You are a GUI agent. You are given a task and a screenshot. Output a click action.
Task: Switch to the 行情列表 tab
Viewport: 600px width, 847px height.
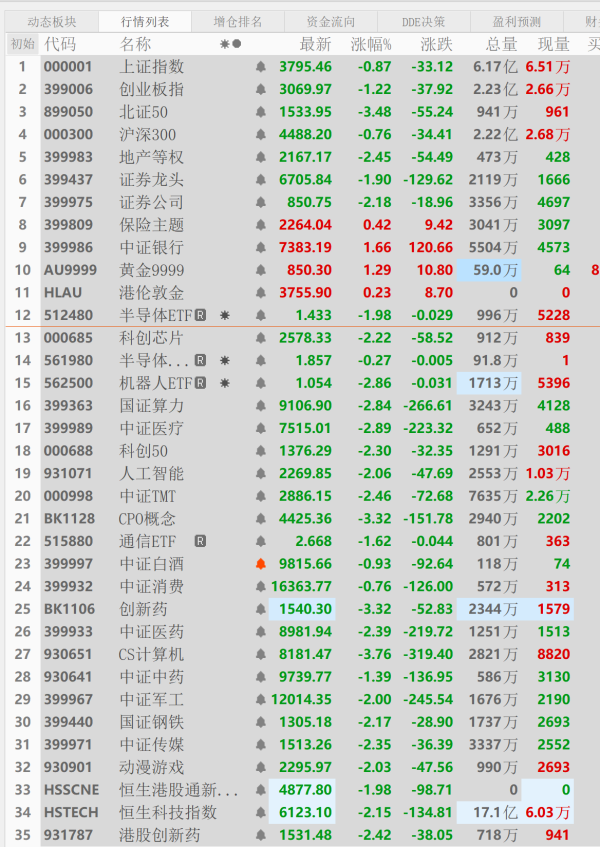[x=145, y=22]
